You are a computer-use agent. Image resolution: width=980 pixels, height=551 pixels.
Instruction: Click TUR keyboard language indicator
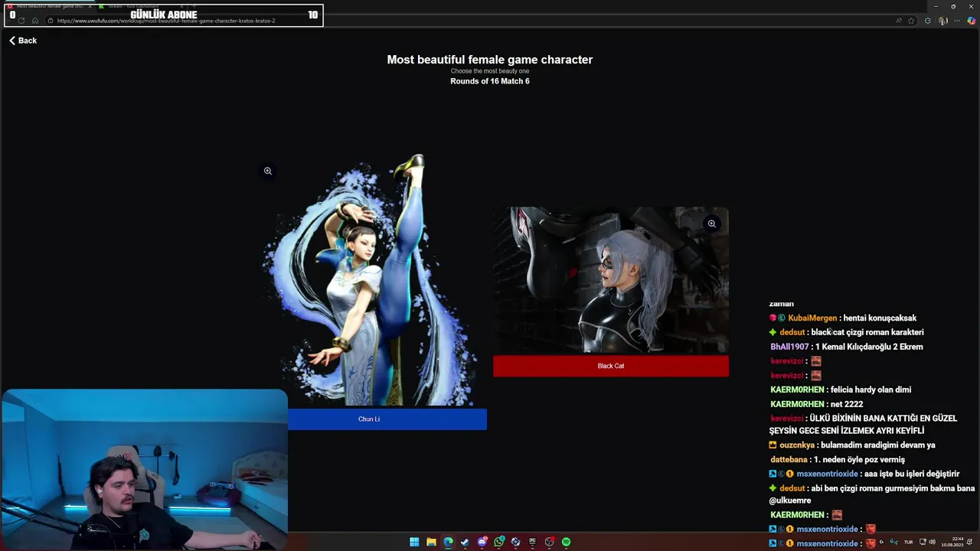[909, 542]
